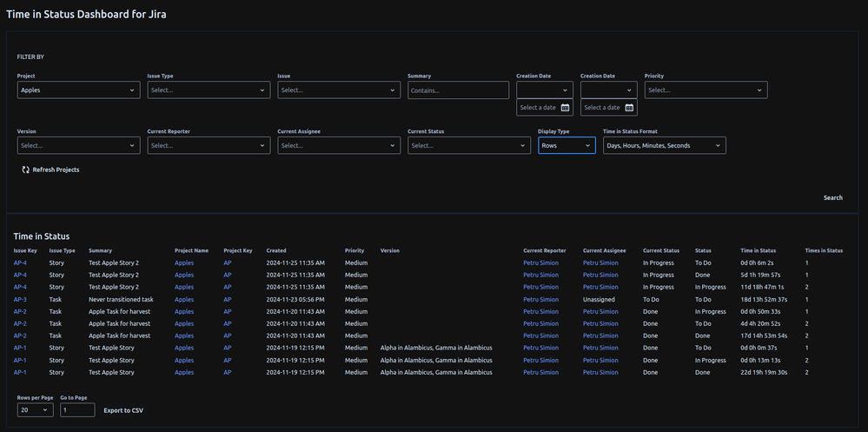Click the Go to Page input field
Image resolution: width=868 pixels, height=432 pixels.
click(x=77, y=410)
